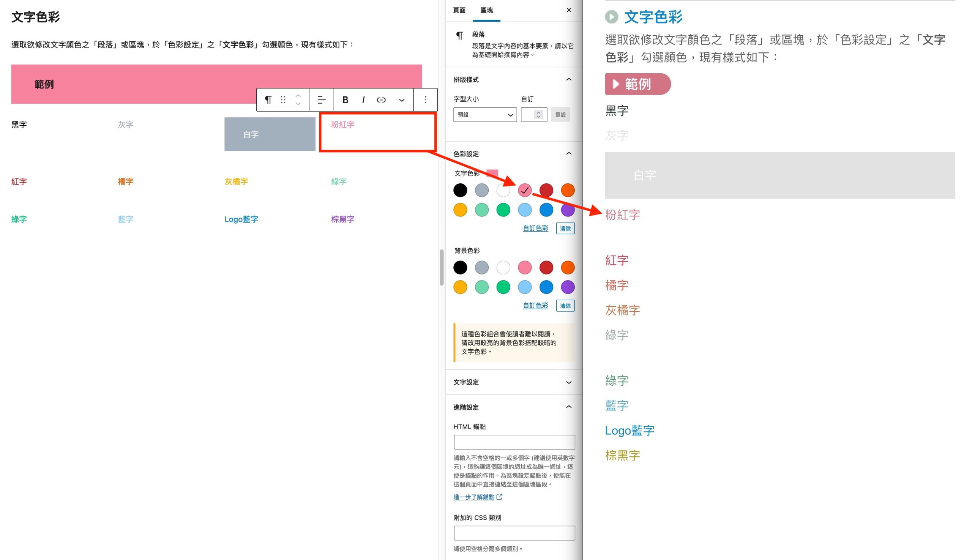Click the 附加的 CSS 類別 input field
Image resolution: width=972 pixels, height=560 pixels.
(x=514, y=533)
